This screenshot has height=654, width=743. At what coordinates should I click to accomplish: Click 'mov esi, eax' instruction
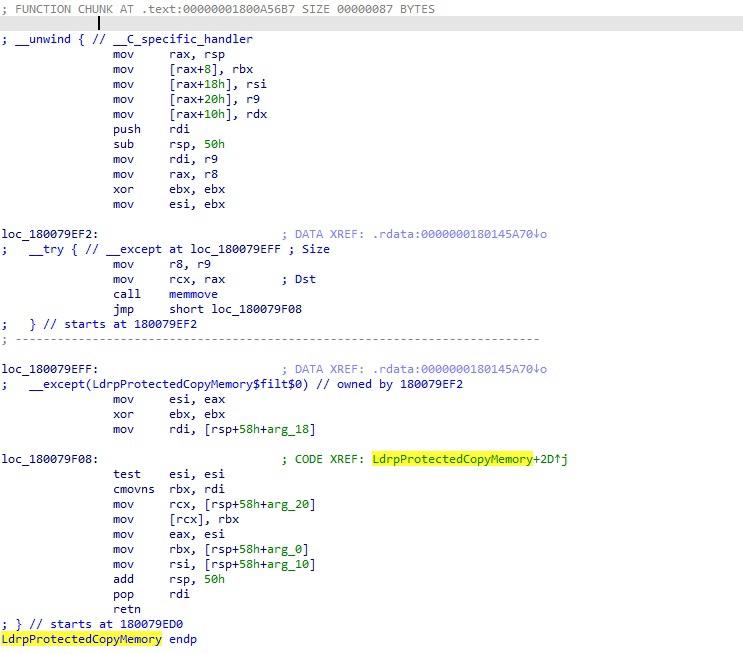[x=169, y=400]
